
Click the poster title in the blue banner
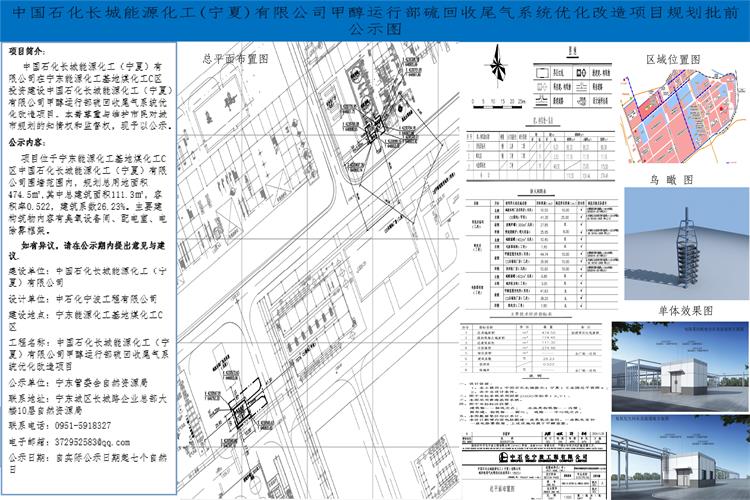point(375,20)
